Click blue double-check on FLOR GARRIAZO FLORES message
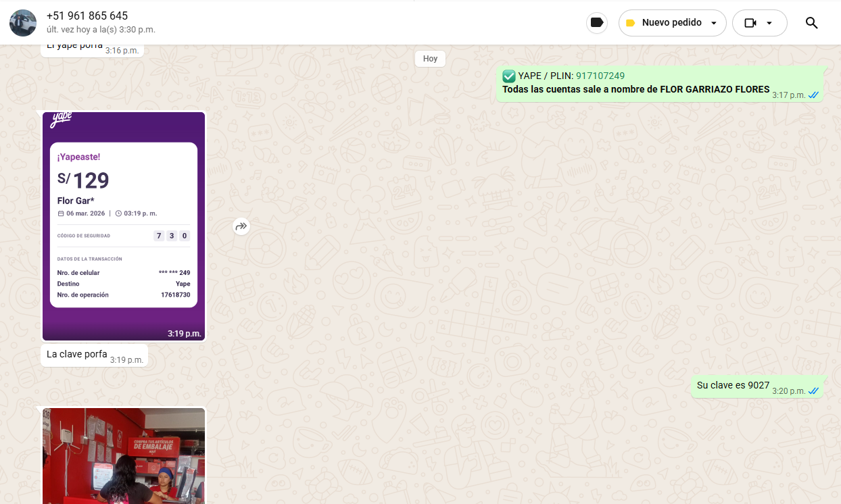The image size is (841, 504). click(x=813, y=95)
